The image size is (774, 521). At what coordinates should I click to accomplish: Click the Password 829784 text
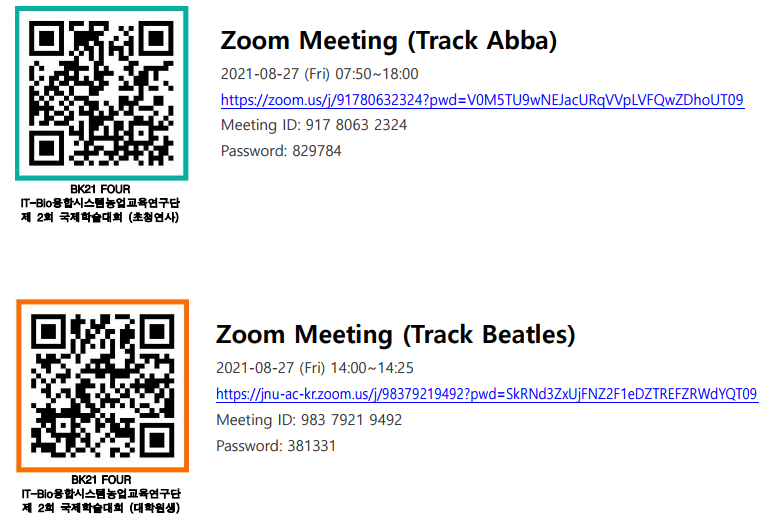tap(280, 151)
